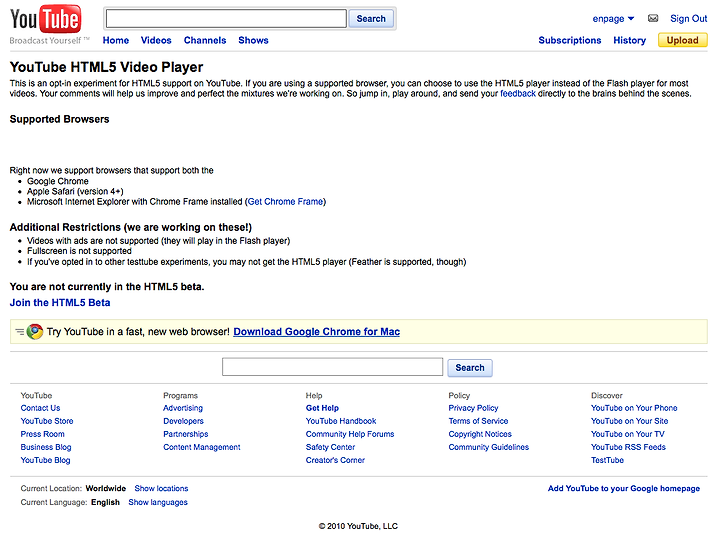Add YouTube to your Google homepage
This screenshot has width=720, height=534.
click(624, 489)
